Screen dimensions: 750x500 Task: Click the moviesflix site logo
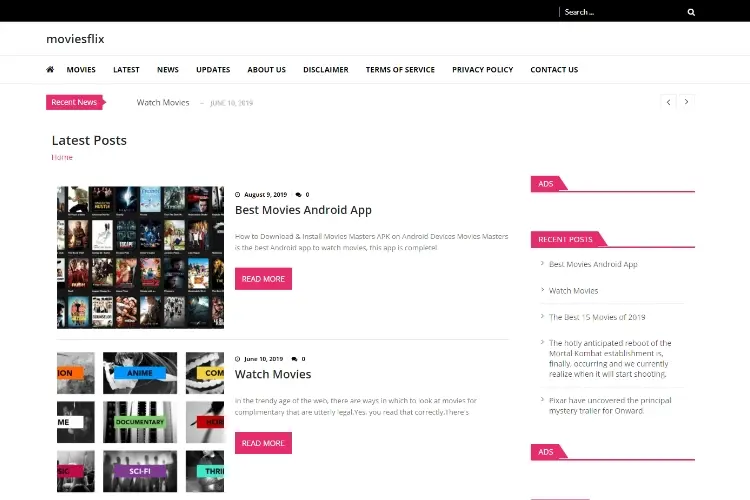pyautogui.click(x=75, y=39)
